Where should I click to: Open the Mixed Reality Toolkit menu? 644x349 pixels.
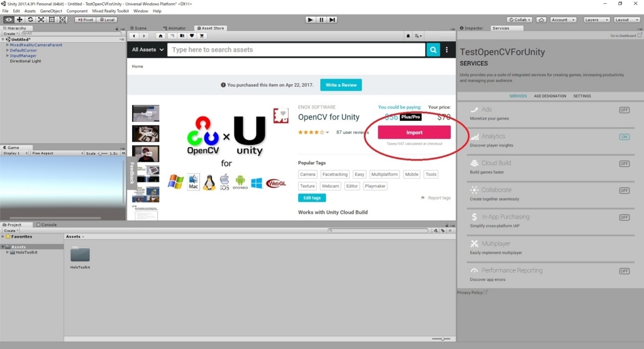(x=111, y=11)
